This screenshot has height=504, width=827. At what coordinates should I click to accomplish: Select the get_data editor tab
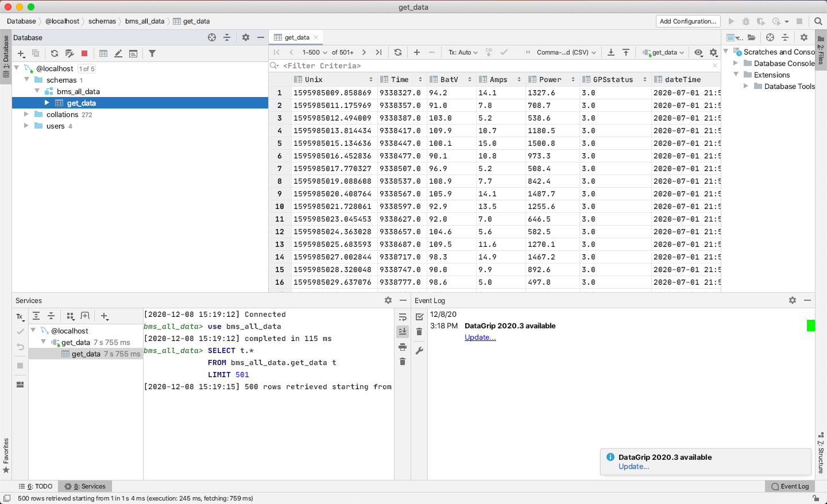point(297,37)
